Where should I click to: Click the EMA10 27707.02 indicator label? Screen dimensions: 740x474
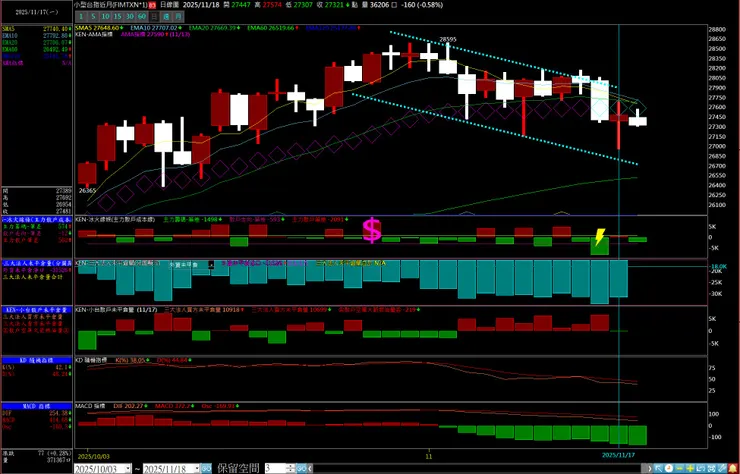click(x=155, y=28)
